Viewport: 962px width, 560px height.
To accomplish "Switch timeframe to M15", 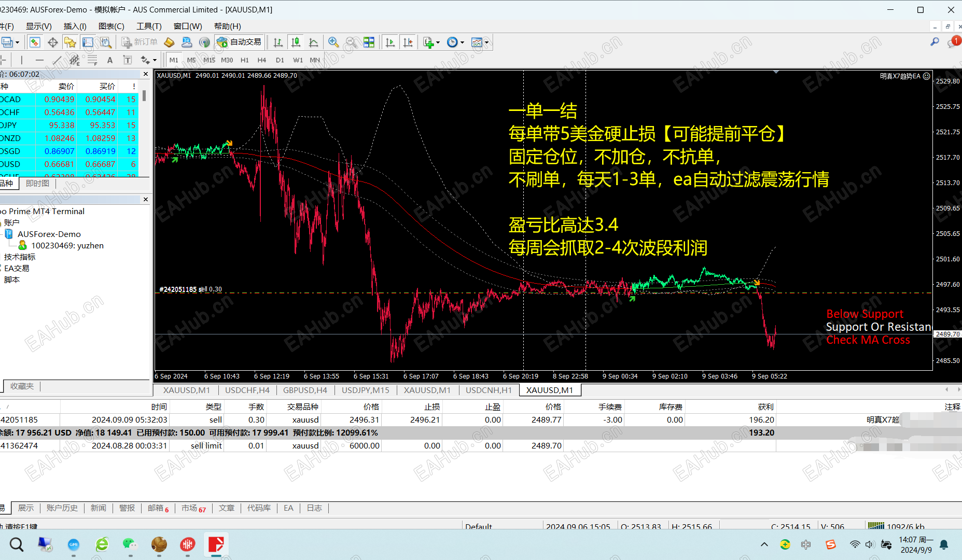I will pos(209,60).
